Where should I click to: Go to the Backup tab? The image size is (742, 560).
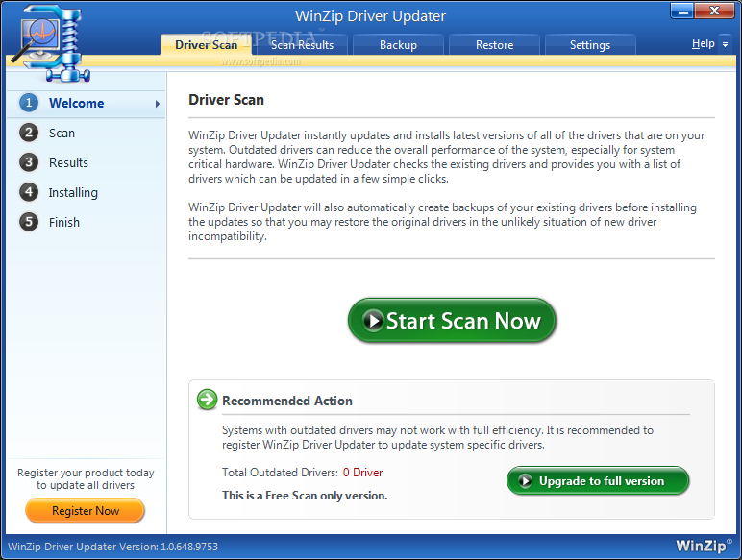(x=399, y=45)
